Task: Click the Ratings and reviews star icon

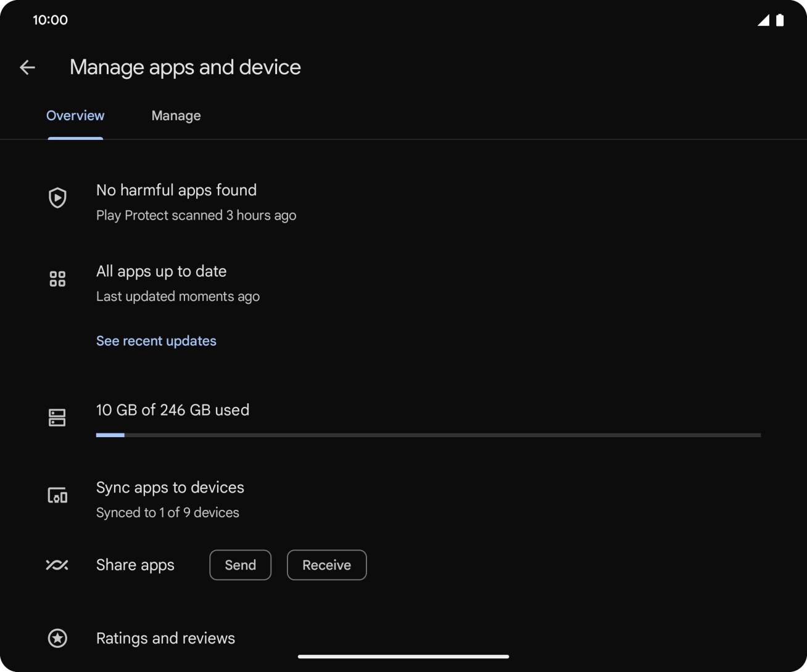Action: tap(57, 638)
